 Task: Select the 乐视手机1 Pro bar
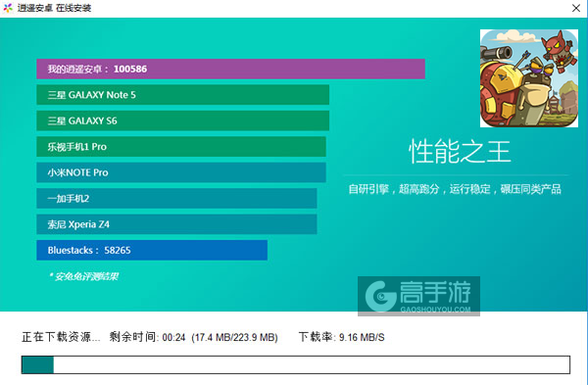[181, 147]
